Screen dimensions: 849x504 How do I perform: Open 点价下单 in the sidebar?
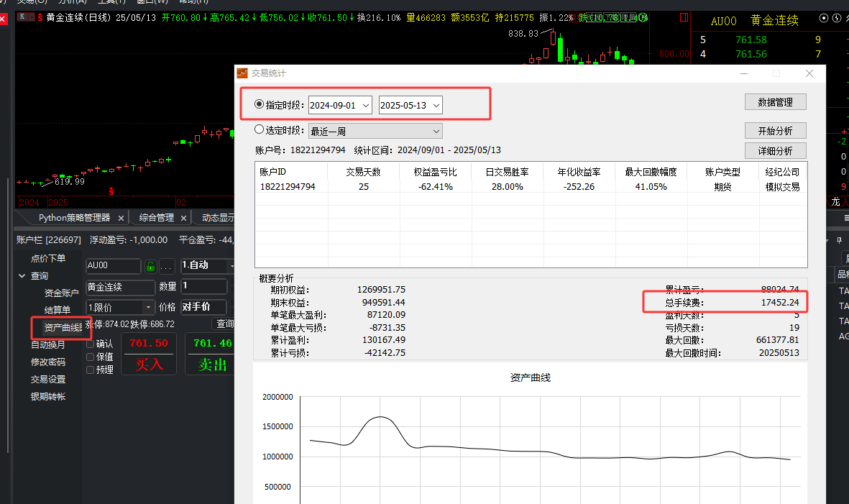[x=48, y=258]
